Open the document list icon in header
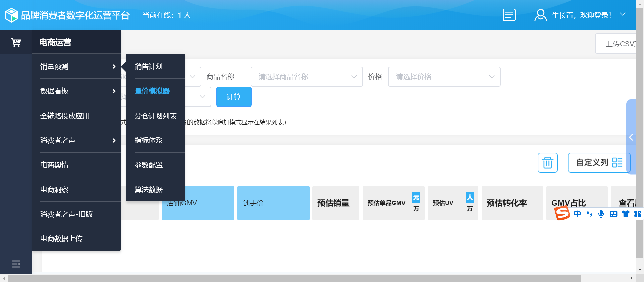Screen dimensions: 644x282 click(x=509, y=15)
